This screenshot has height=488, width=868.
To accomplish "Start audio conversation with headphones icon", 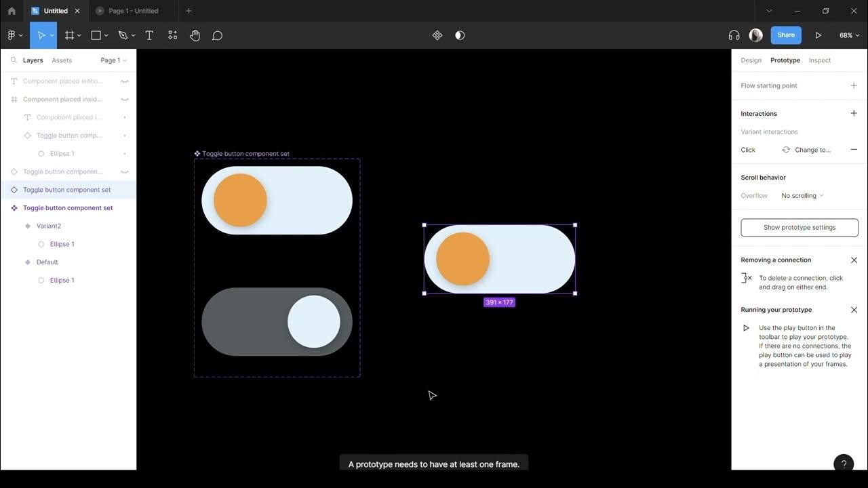I will pos(734,35).
